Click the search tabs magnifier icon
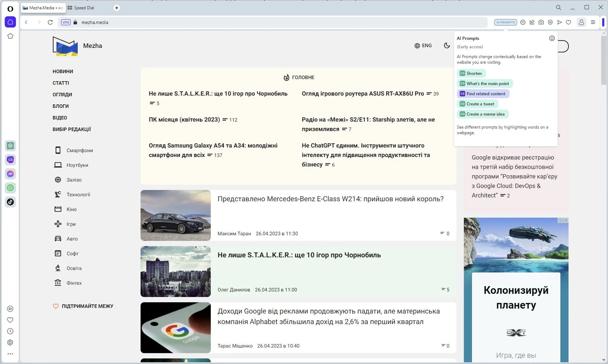 pyautogui.click(x=559, y=7)
